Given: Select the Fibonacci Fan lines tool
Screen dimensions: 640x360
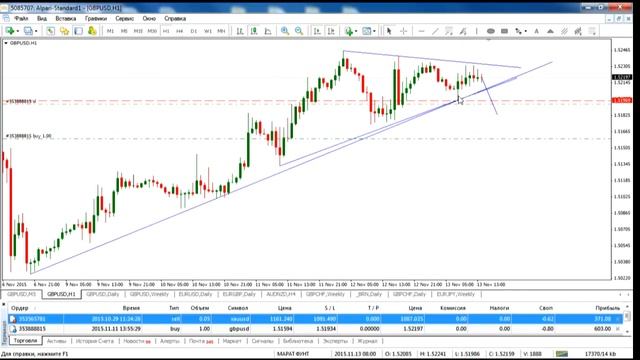Looking at the screenshot, I should point(564,31).
